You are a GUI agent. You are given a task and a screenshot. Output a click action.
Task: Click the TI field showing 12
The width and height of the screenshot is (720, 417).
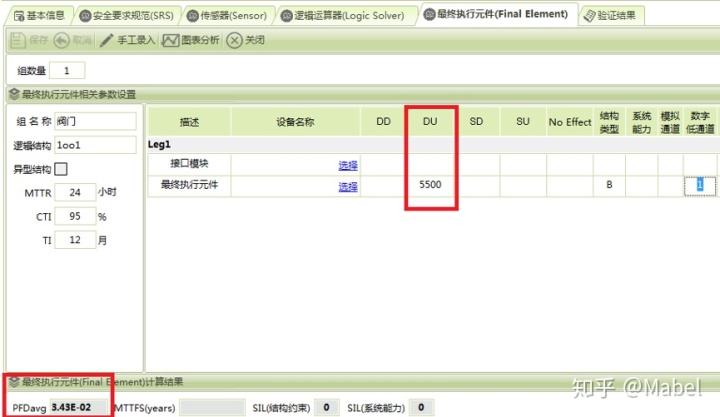click(75, 240)
